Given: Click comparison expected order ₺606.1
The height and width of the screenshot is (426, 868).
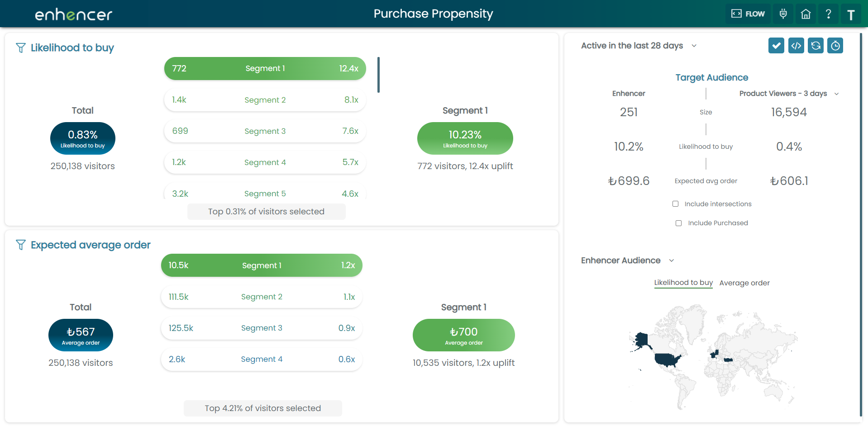Looking at the screenshot, I should point(789,181).
